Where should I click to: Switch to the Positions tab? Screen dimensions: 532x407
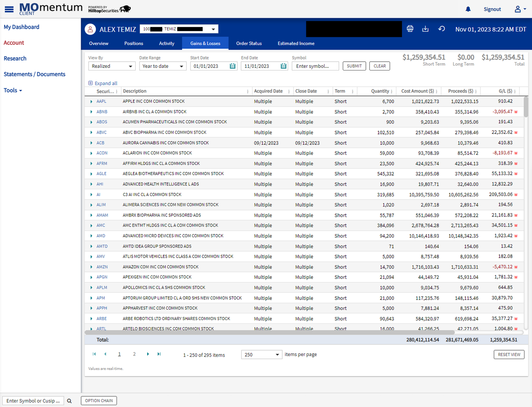pyautogui.click(x=133, y=43)
